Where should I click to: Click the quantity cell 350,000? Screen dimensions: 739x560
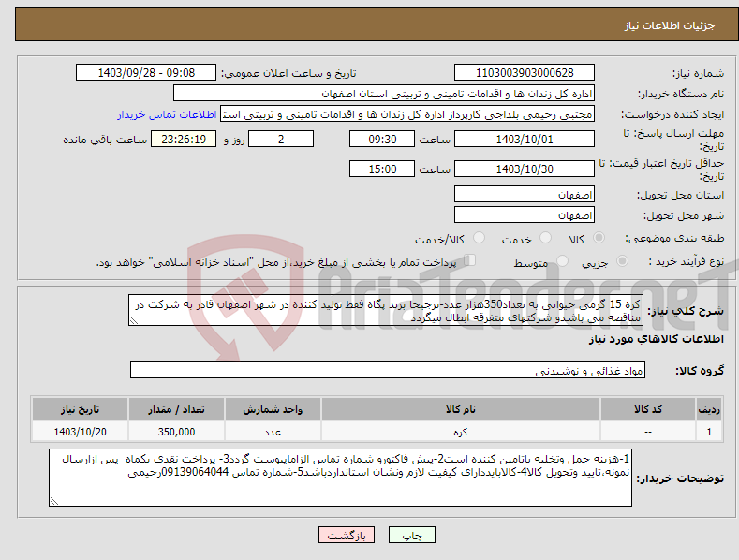(x=176, y=432)
